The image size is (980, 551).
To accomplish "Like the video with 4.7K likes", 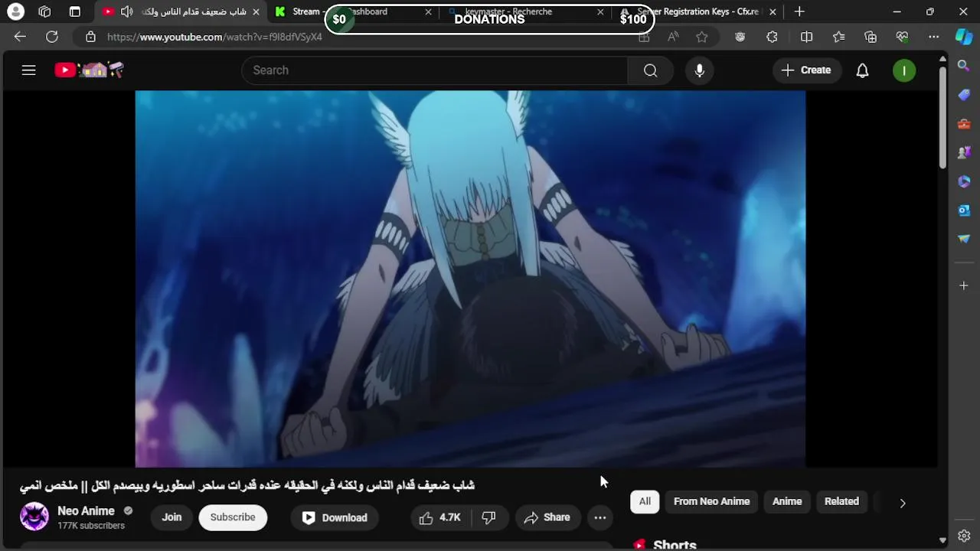I will 439,517.
